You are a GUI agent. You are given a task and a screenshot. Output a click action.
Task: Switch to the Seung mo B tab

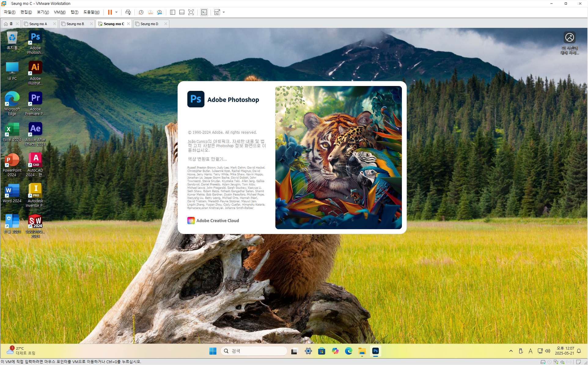[x=75, y=24]
